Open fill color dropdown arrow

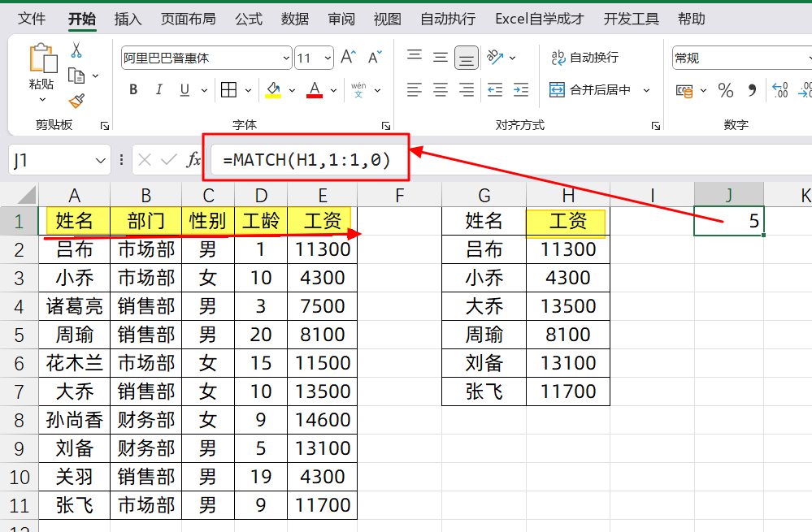click(x=292, y=90)
